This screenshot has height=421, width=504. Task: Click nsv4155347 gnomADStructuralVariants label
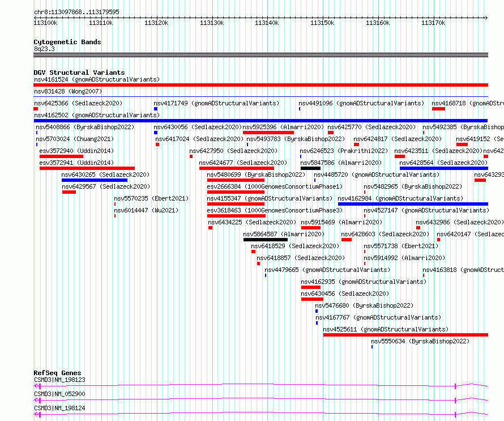point(270,198)
